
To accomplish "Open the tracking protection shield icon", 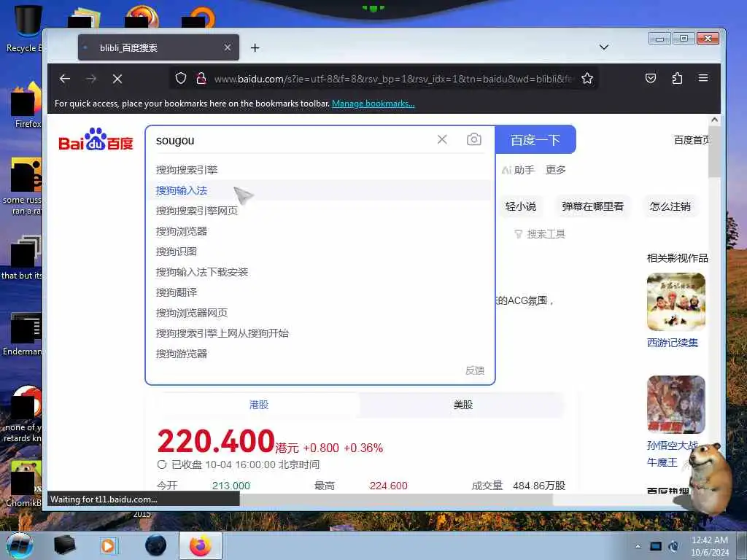I will [x=181, y=78].
